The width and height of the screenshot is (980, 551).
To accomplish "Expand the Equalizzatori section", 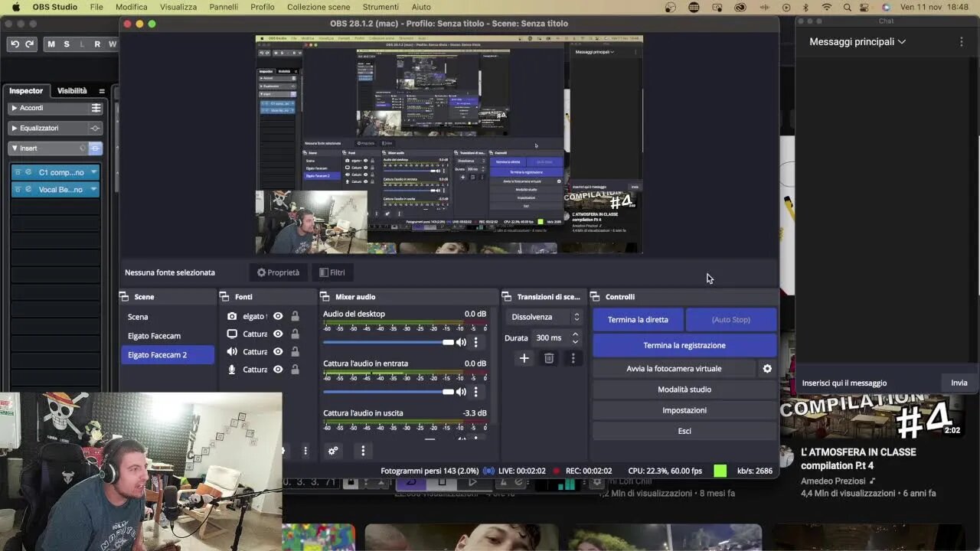I will coord(14,128).
